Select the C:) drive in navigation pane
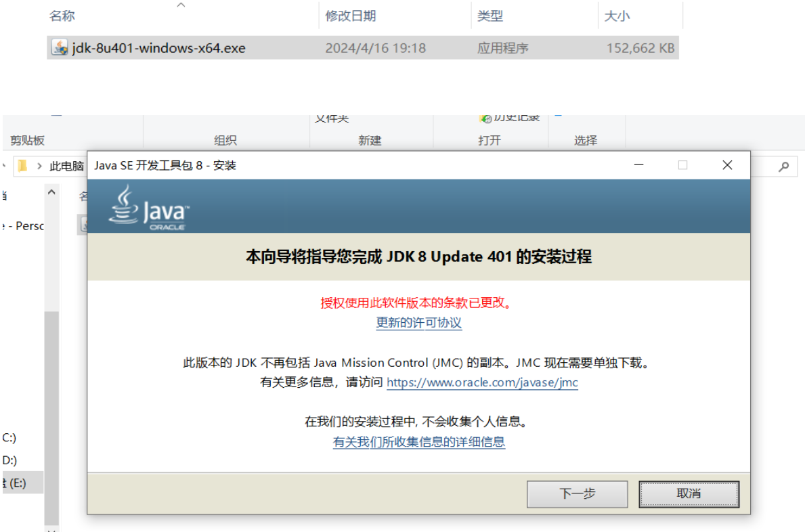Screen dimensions: 805x532 (x=9, y=438)
